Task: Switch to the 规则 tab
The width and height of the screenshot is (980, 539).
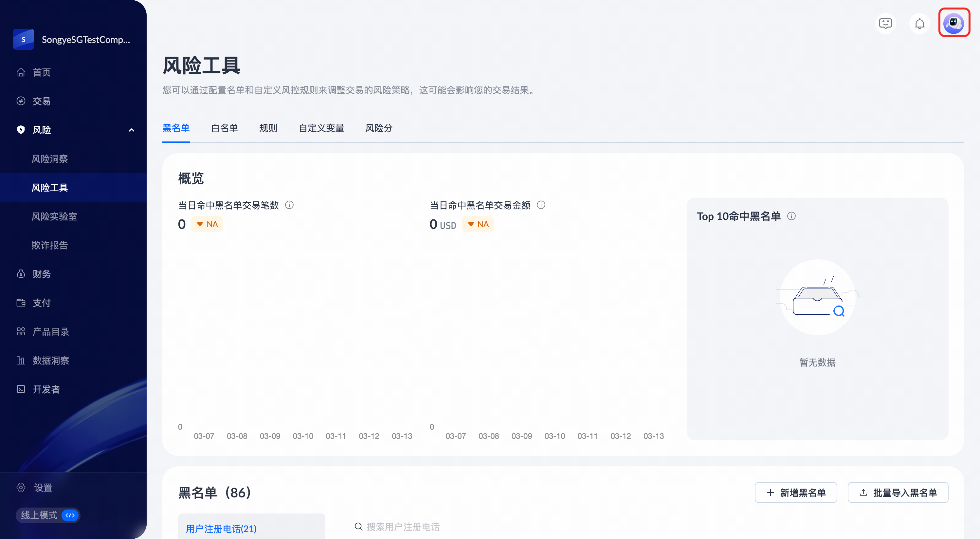Action: click(x=268, y=128)
